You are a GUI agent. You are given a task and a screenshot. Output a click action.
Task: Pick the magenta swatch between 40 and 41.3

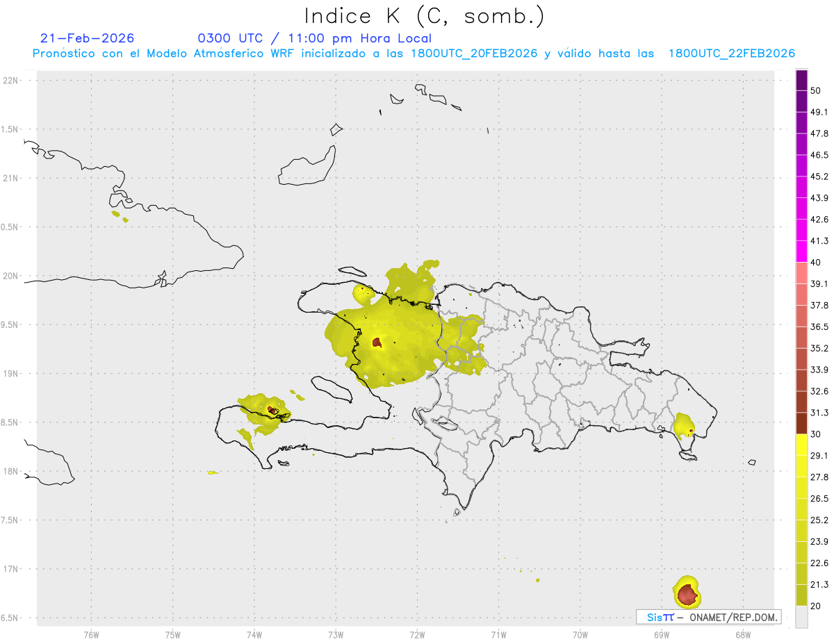801,251
